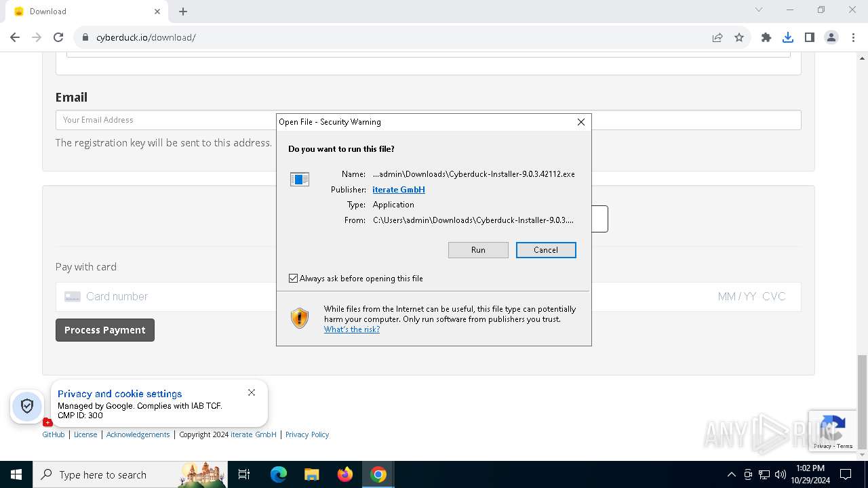This screenshot has width=868, height=488.
Task: Click the Process Payment button
Action: (105, 330)
